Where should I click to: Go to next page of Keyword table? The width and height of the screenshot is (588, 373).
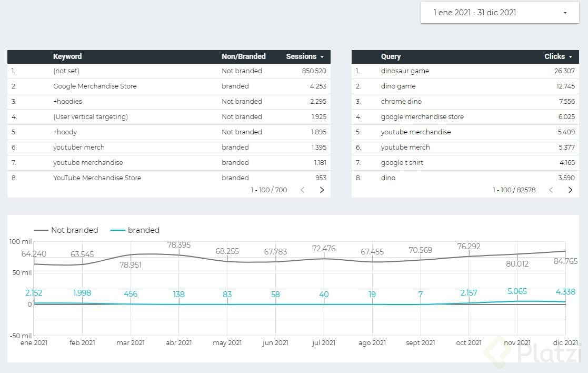tap(322, 190)
